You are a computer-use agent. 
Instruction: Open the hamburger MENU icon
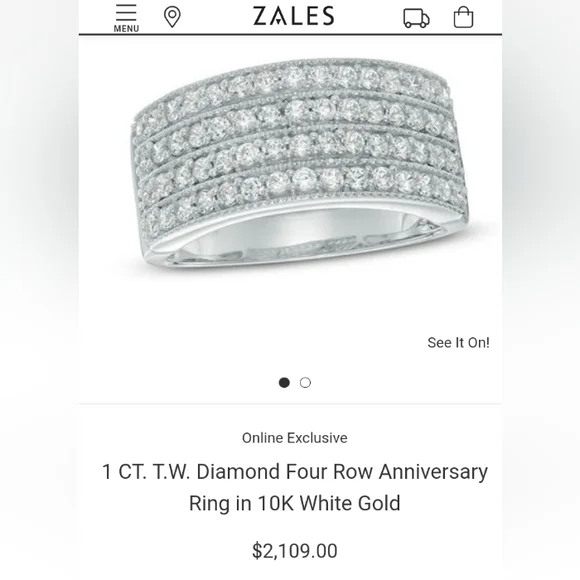pyautogui.click(x=126, y=18)
